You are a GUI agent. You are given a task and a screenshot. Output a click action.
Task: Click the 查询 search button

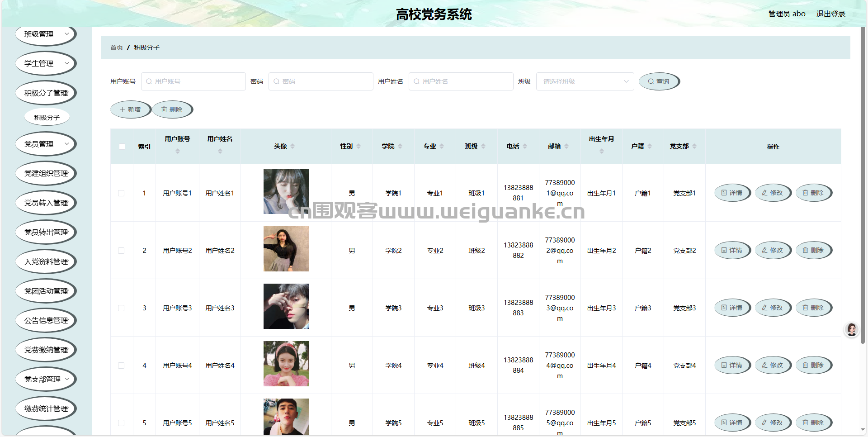(x=659, y=81)
